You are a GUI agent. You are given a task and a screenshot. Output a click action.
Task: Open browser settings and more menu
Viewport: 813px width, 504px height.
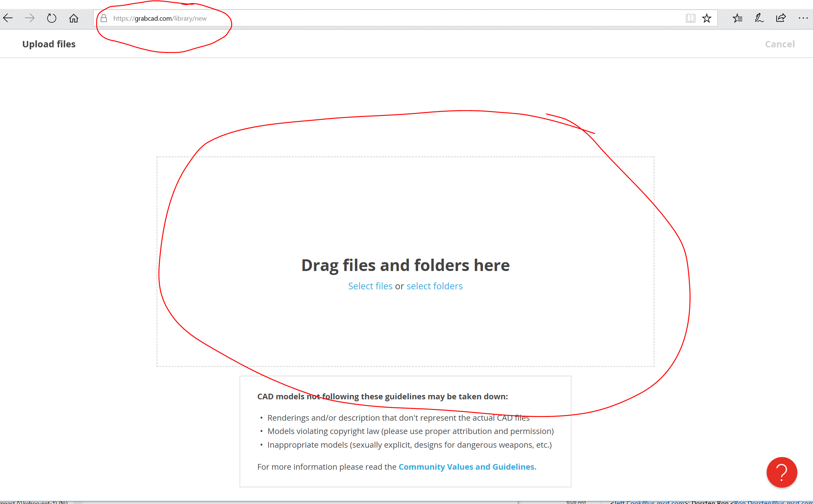[803, 18]
